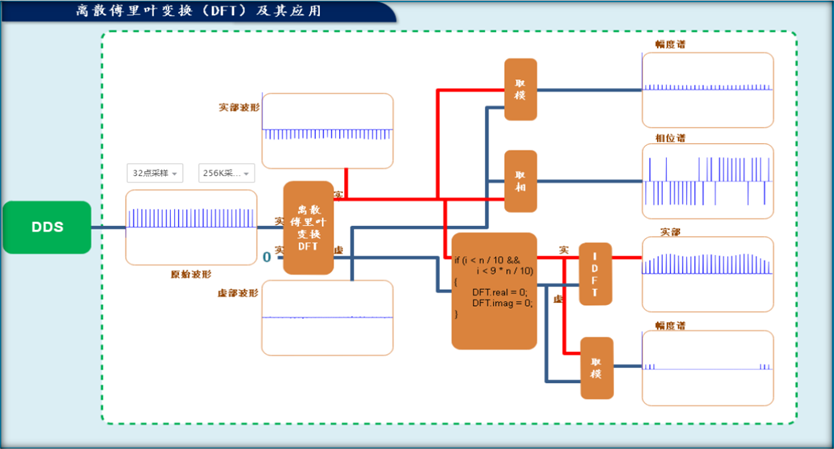Click the filter code block with DFT.real = 0
The width and height of the screenshot is (834, 449).
[494, 291]
